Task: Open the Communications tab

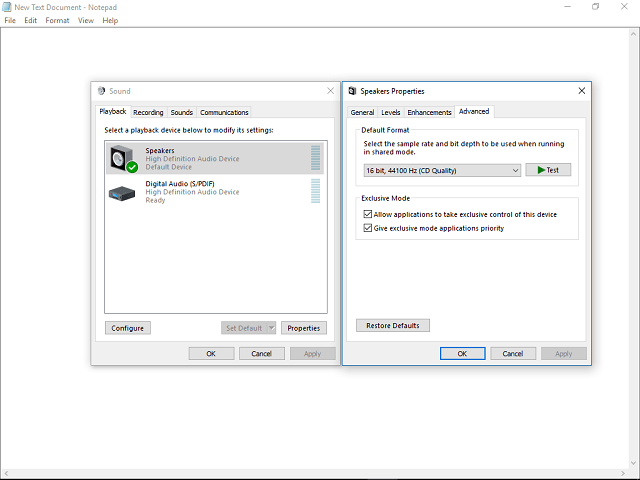Action: (x=224, y=112)
